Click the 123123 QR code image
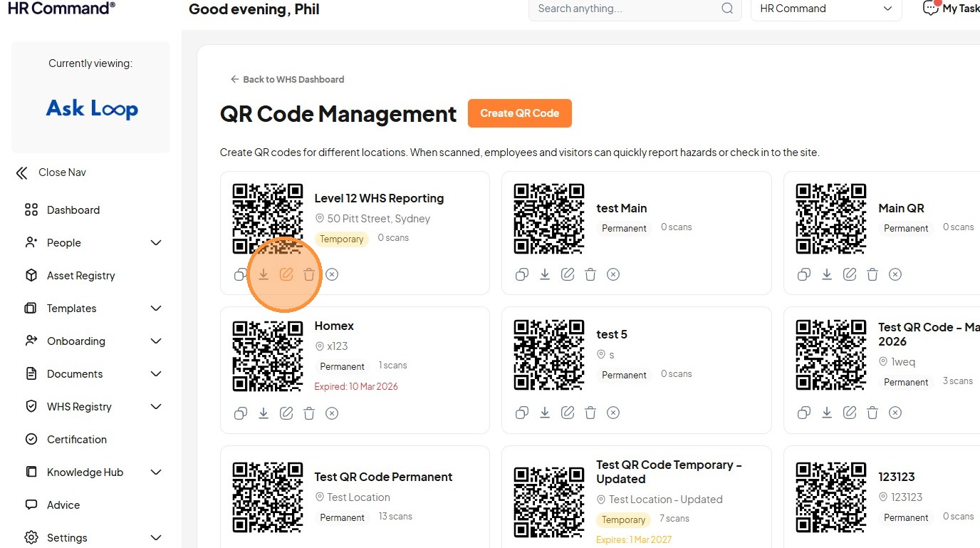Viewport: 980px width, 548px height. coord(831,497)
